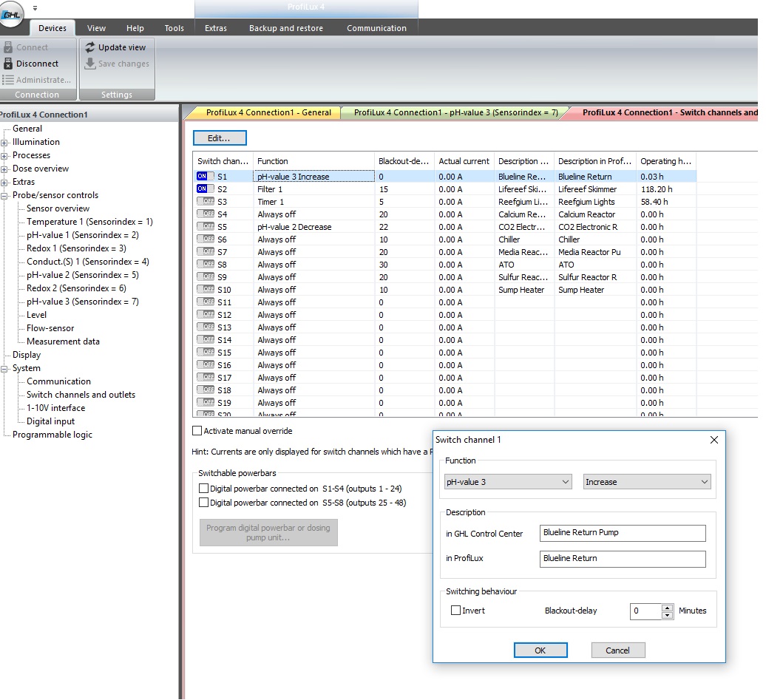Collapse the Probe/sensor controls tree node
This screenshot has width=766, height=700.
coord(4,196)
